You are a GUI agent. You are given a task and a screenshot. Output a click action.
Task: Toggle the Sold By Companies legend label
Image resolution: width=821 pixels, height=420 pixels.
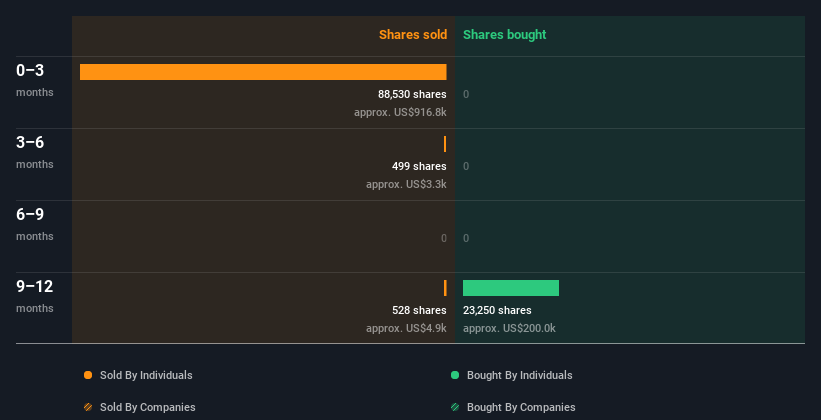pos(148,407)
